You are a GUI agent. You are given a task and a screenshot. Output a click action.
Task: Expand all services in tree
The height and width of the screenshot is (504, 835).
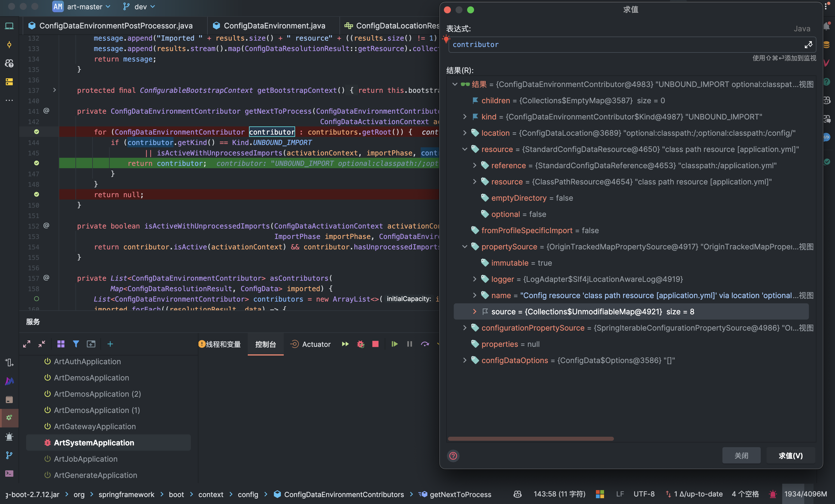point(27,344)
